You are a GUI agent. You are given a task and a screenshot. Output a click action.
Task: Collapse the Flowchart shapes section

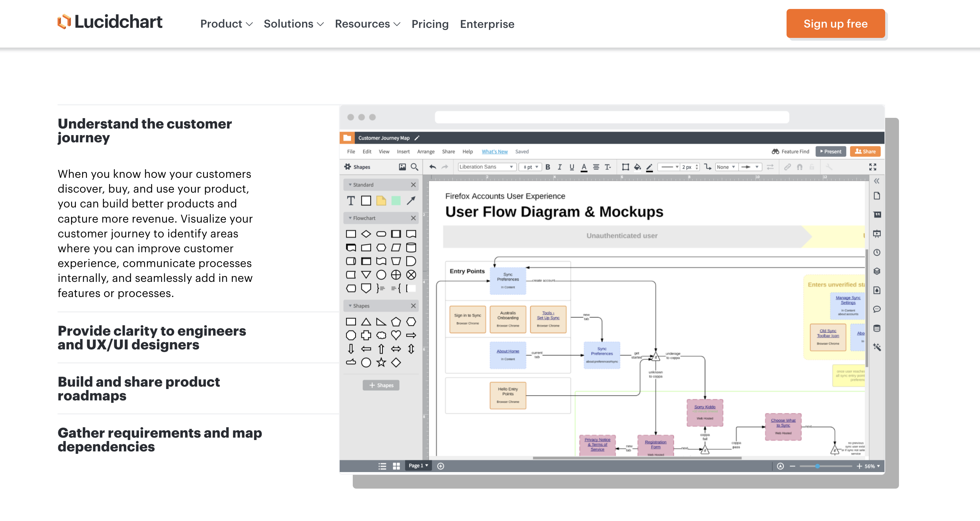click(x=350, y=218)
